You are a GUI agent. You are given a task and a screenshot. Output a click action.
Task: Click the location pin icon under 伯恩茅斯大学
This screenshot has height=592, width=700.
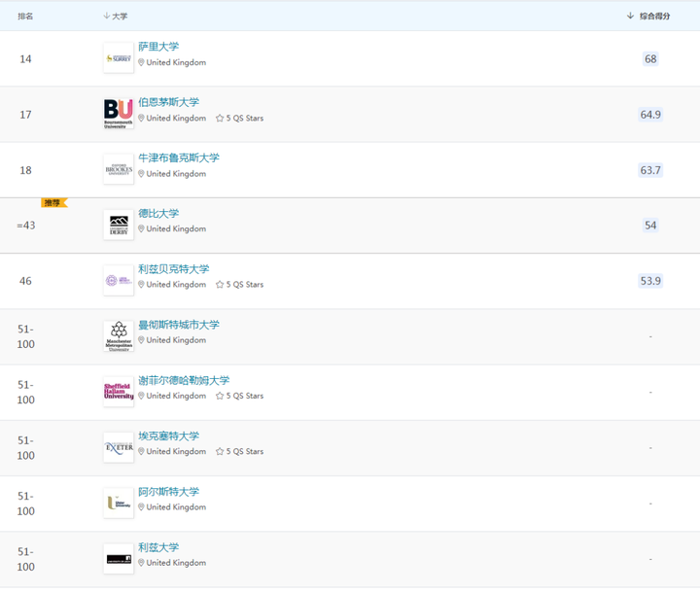[141, 119]
